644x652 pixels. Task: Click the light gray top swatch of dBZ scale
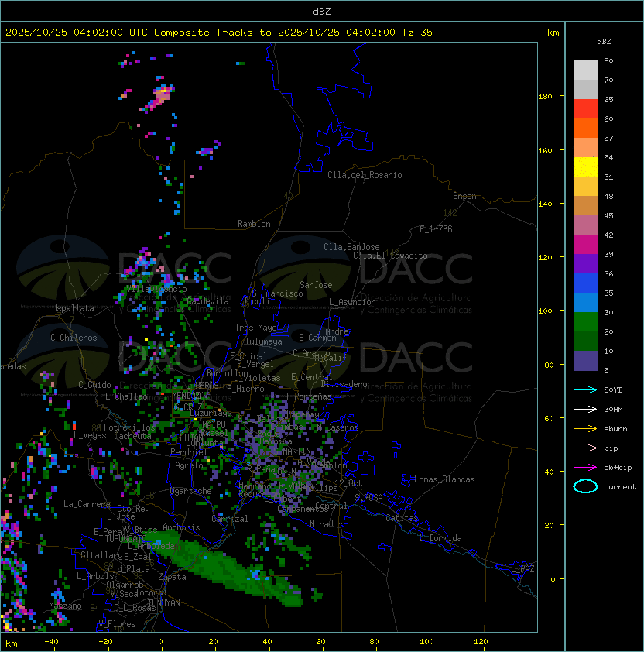pos(585,70)
